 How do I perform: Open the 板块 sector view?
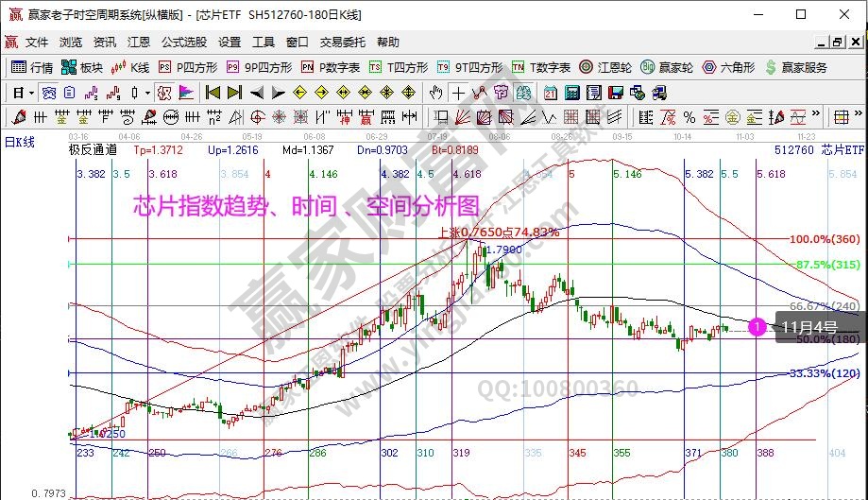[82, 67]
